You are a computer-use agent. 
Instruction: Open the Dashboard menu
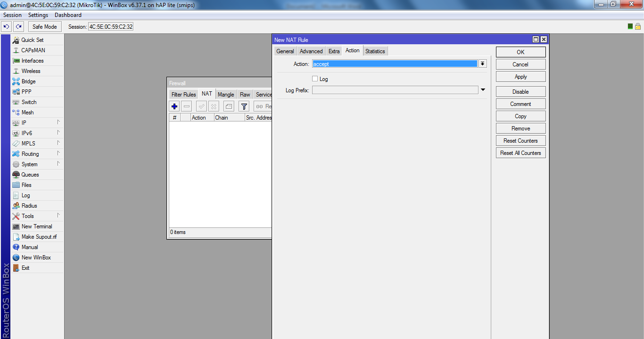(x=68, y=15)
